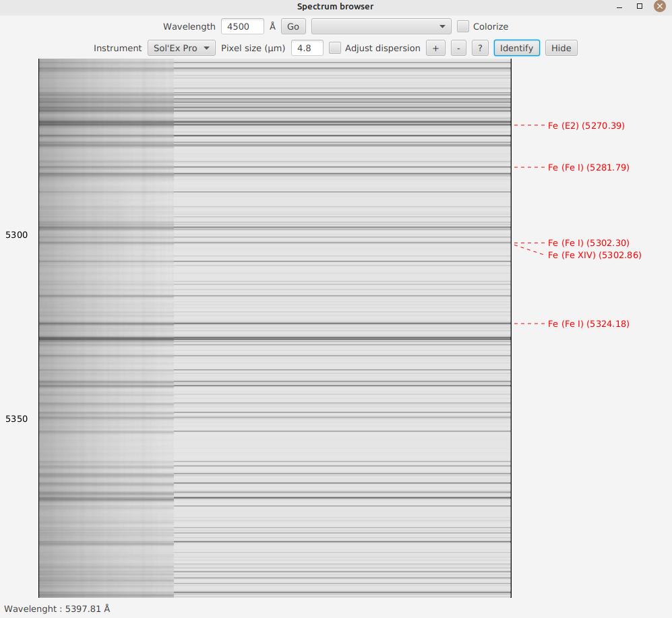
Task: Select the Fe (Fe I) 5324.18 label
Action: point(588,324)
